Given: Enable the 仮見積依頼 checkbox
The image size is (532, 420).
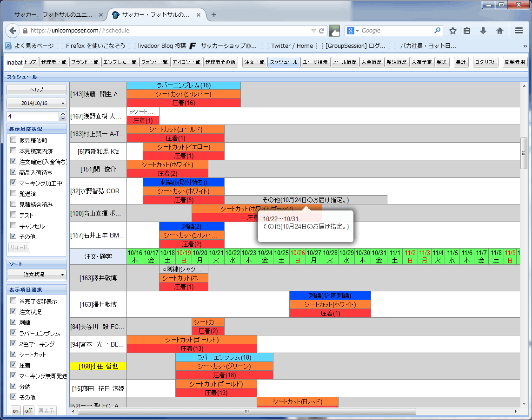Looking at the screenshot, I should point(13,140).
